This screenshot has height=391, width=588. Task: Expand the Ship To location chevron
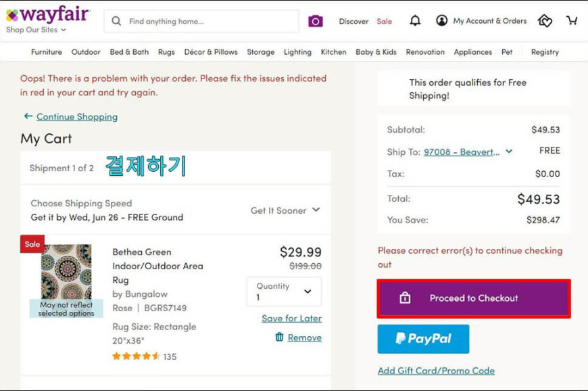click(509, 152)
